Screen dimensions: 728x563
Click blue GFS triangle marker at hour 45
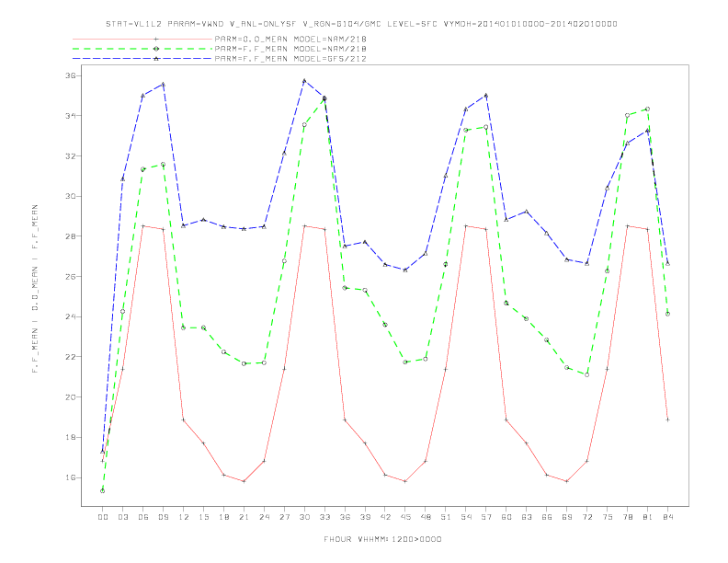pos(405,270)
